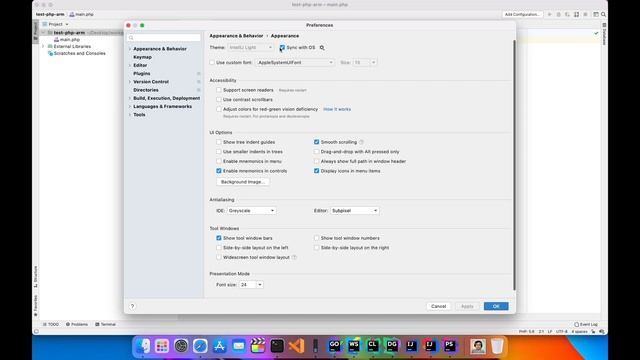Open Mail from the Dock

pos(239,346)
